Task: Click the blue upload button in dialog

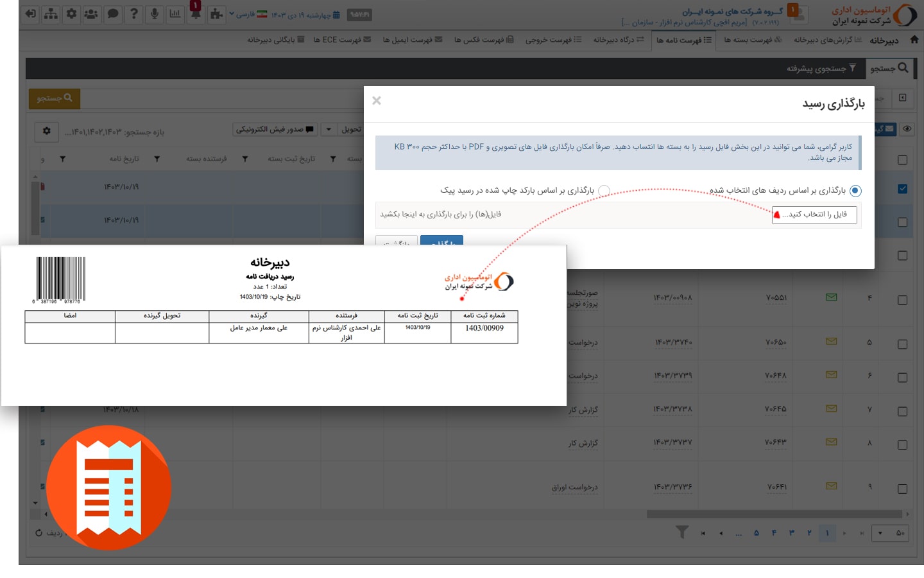Action: click(x=441, y=241)
